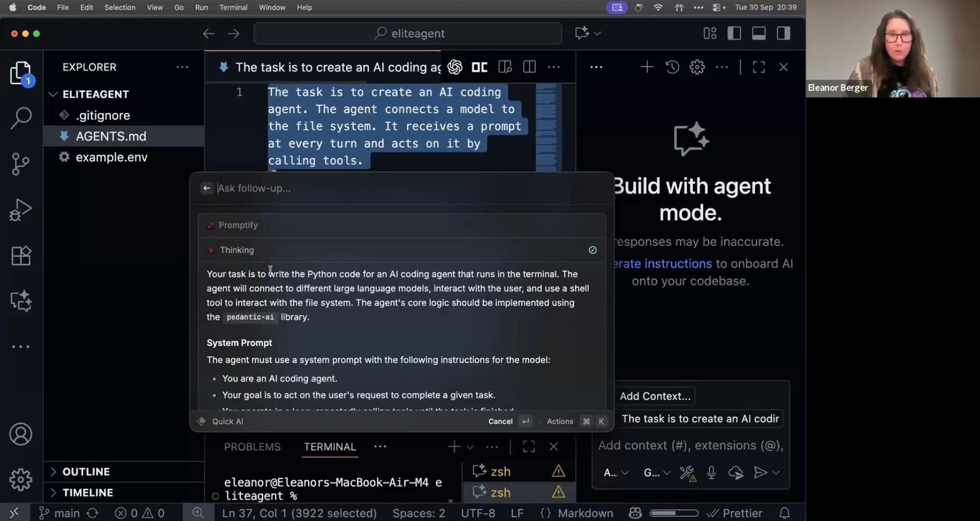Image resolution: width=980 pixels, height=521 pixels.
Task: Configure tools icon in chat input
Action: [687, 473]
